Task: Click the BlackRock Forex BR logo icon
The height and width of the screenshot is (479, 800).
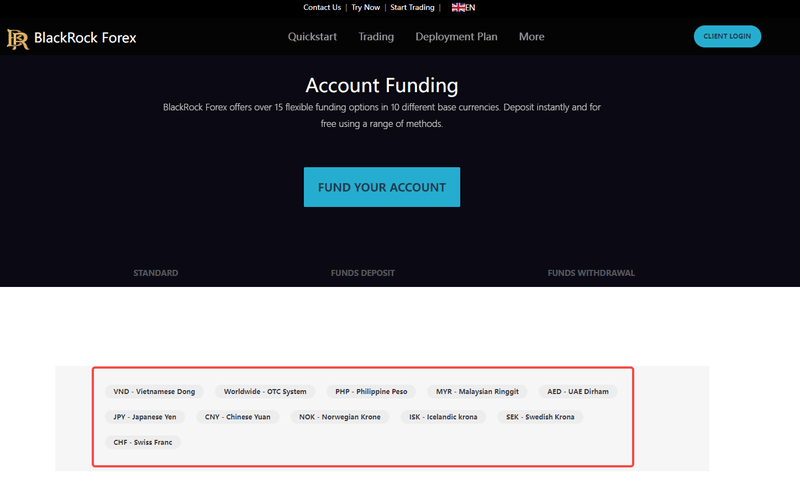Action: point(17,39)
